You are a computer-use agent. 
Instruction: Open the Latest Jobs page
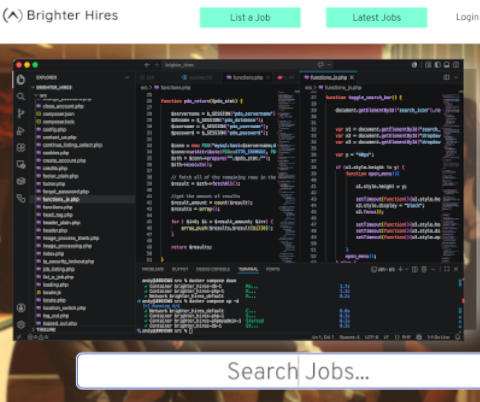coord(376,17)
